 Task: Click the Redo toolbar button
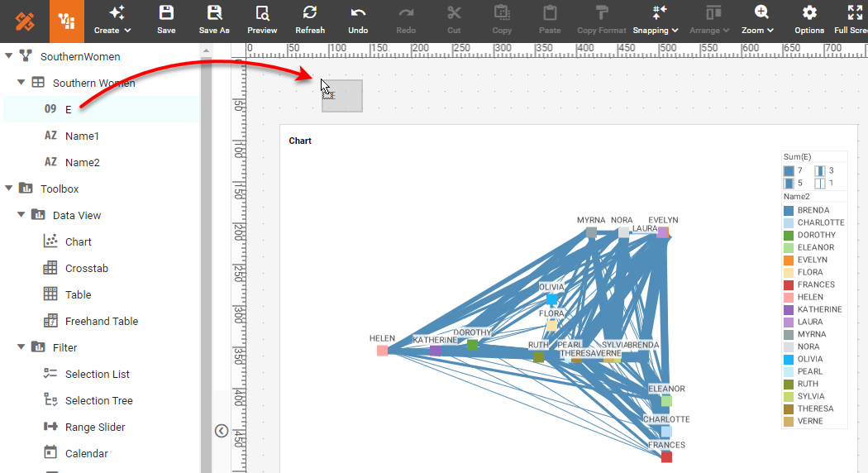click(406, 21)
